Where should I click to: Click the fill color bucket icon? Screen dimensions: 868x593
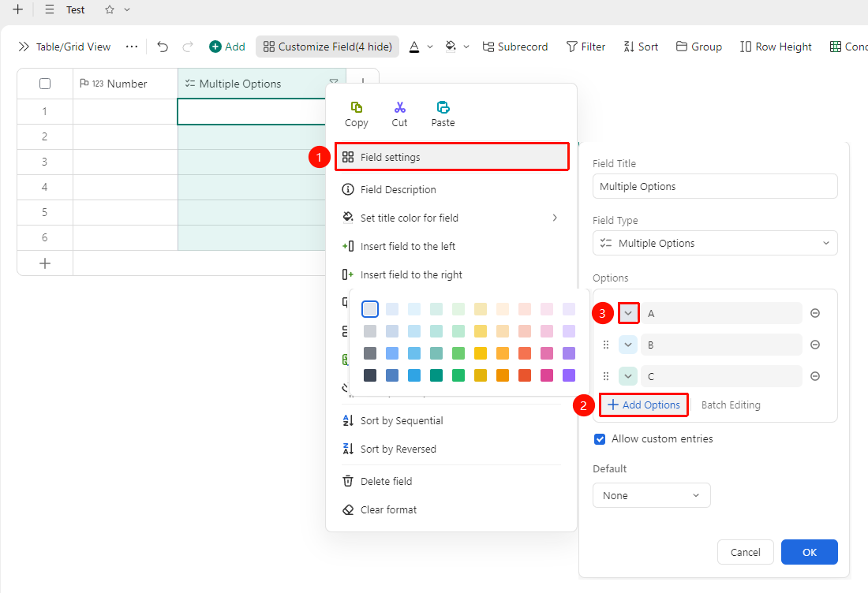tap(451, 47)
